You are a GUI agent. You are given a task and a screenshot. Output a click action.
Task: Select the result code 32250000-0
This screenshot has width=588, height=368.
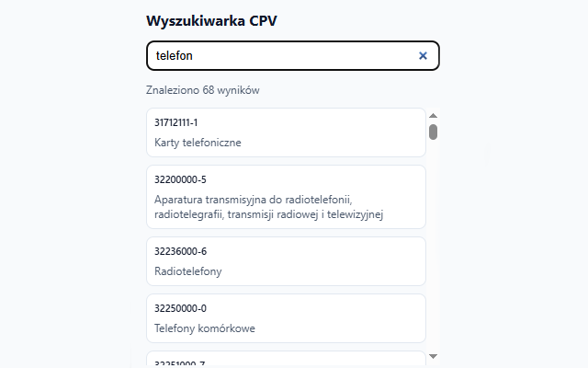point(180,308)
